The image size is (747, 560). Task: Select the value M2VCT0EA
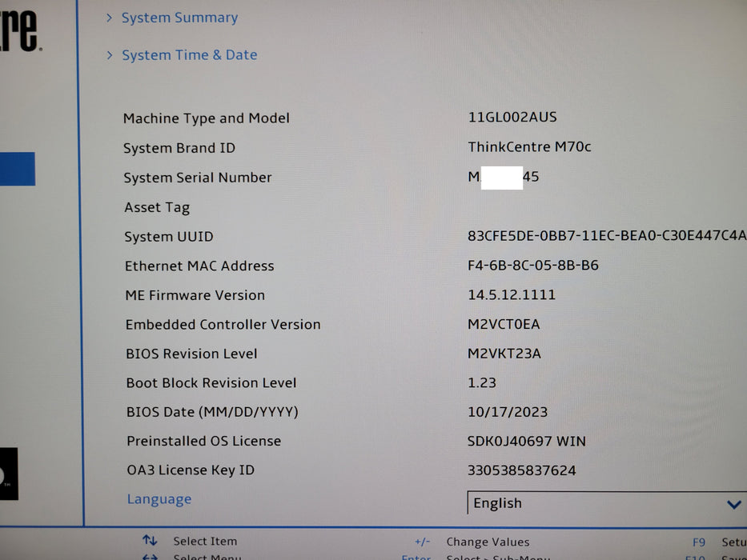504,324
